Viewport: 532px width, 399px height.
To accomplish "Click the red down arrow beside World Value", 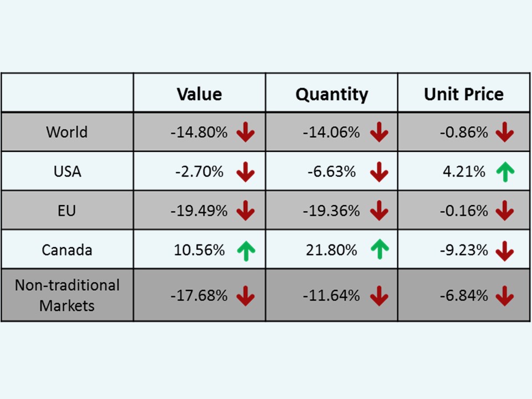I will coord(245,132).
